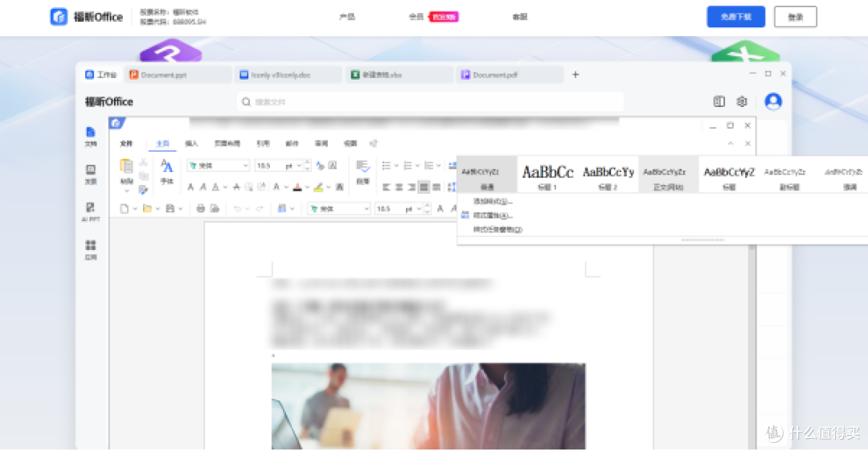Open the font color dropdown arrow
868x451 pixels.
(x=307, y=187)
